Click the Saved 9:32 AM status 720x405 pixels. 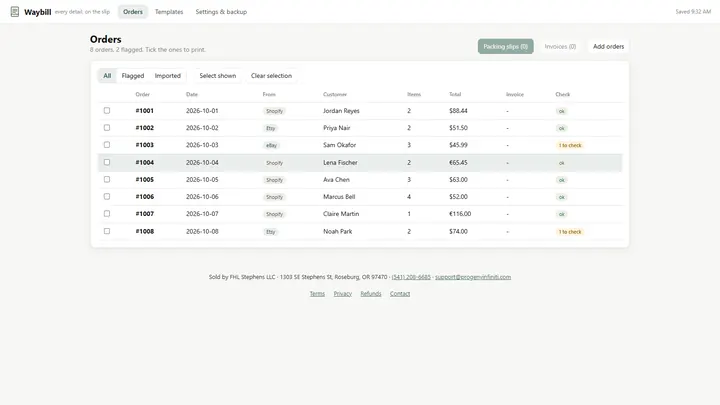pos(693,11)
